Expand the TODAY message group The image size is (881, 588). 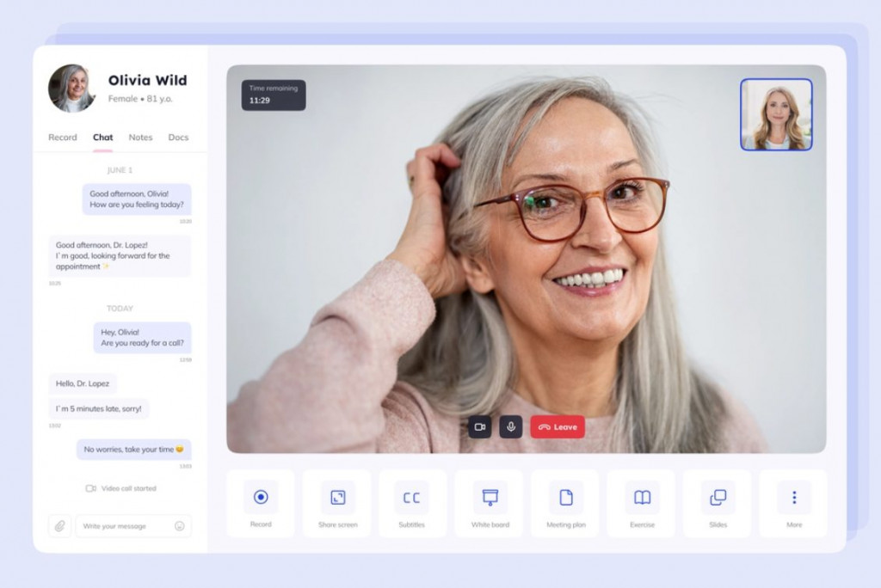click(x=120, y=308)
